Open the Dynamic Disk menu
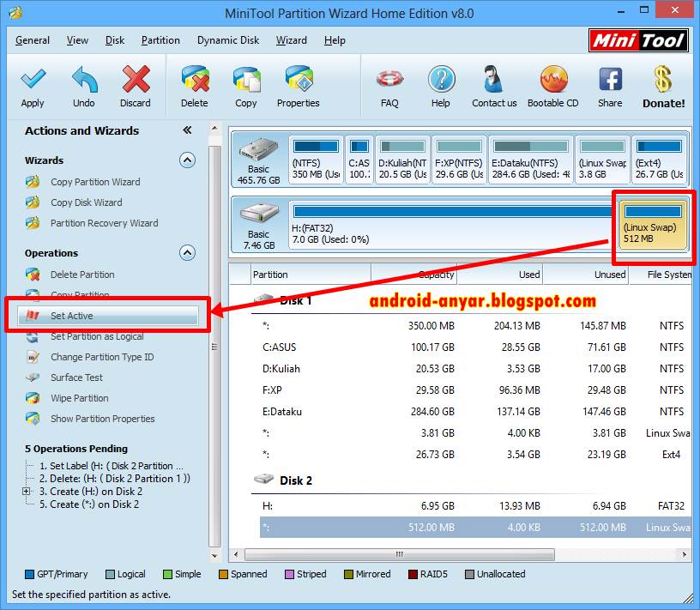The height and width of the screenshot is (610, 700). pyautogui.click(x=228, y=40)
